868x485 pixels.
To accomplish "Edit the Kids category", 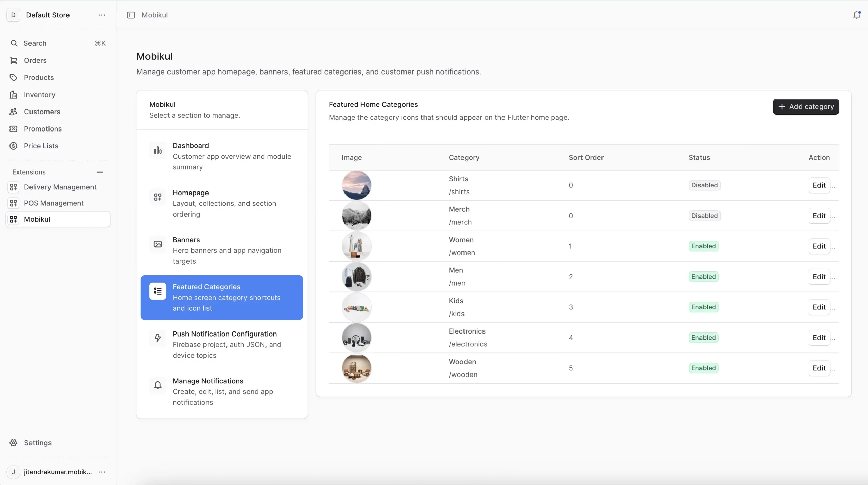I will pyautogui.click(x=819, y=307).
